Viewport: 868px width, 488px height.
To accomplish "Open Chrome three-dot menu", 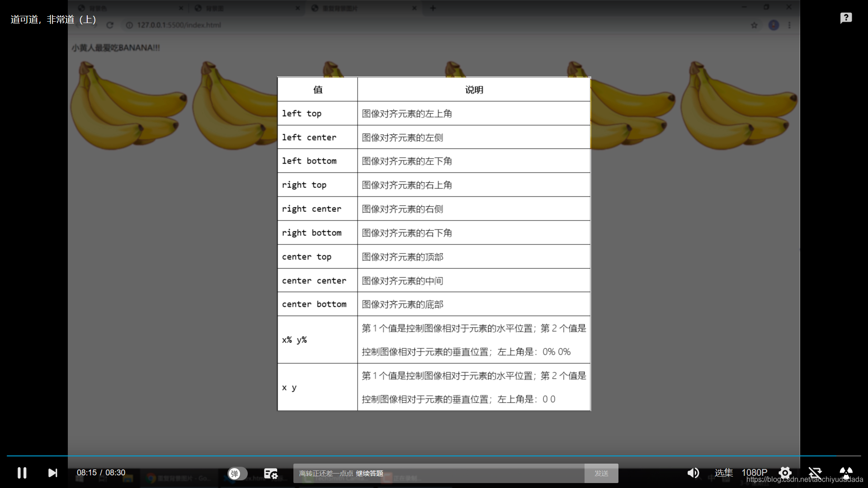I will (x=789, y=25).
